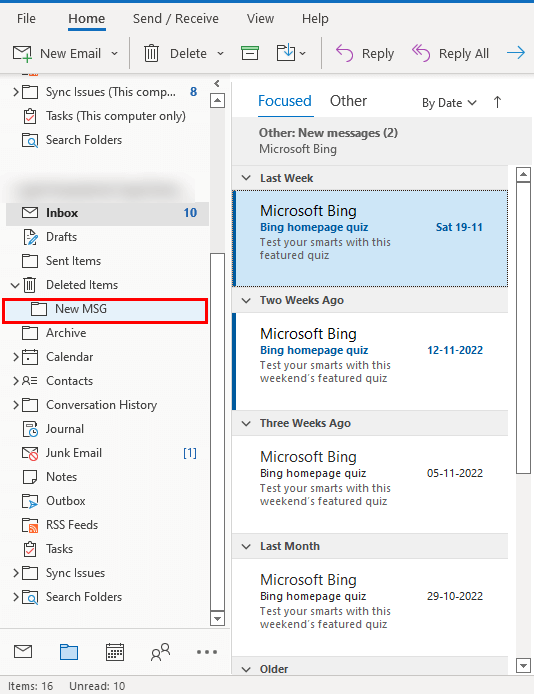Click folder pane scroll up arrow
Viewport: 534px width, 694px height.
[x=217, y=100]
